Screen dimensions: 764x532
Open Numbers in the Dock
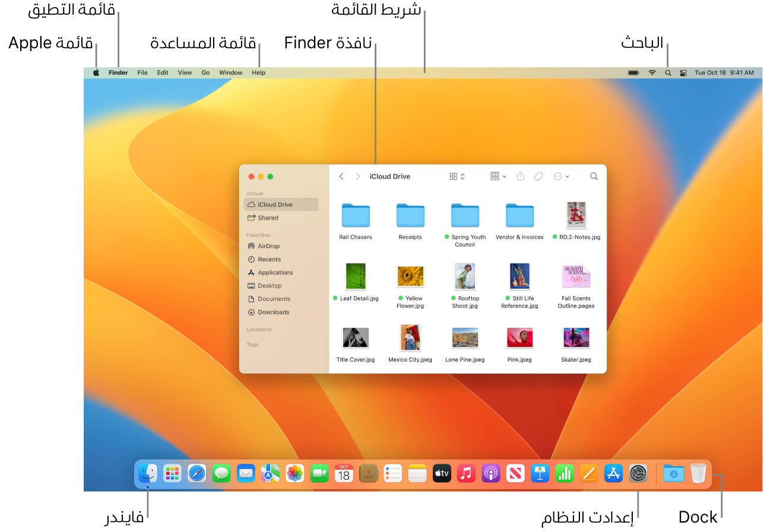click(565, 473)
